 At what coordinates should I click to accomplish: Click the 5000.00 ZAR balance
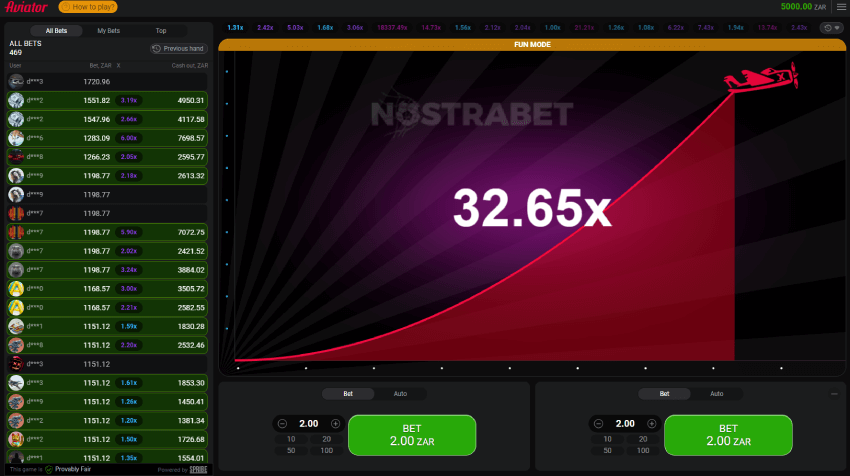(803, 7)
